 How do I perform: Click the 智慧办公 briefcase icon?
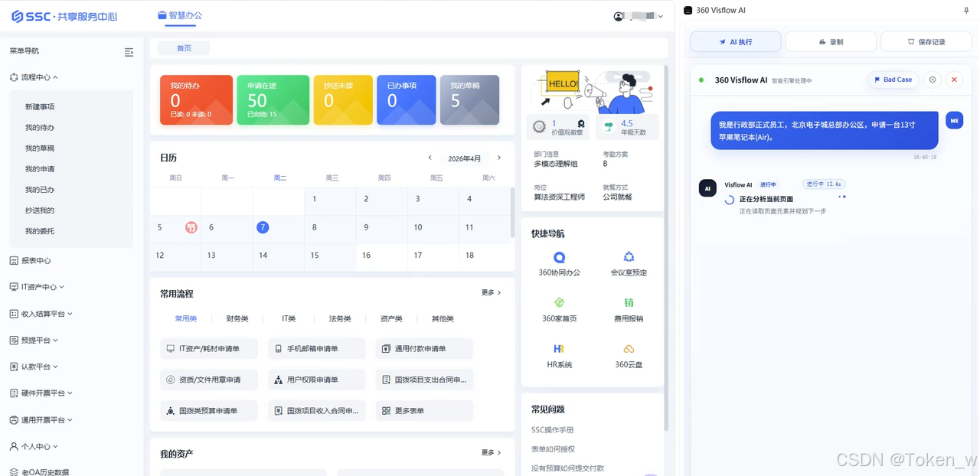coord(162,15)
